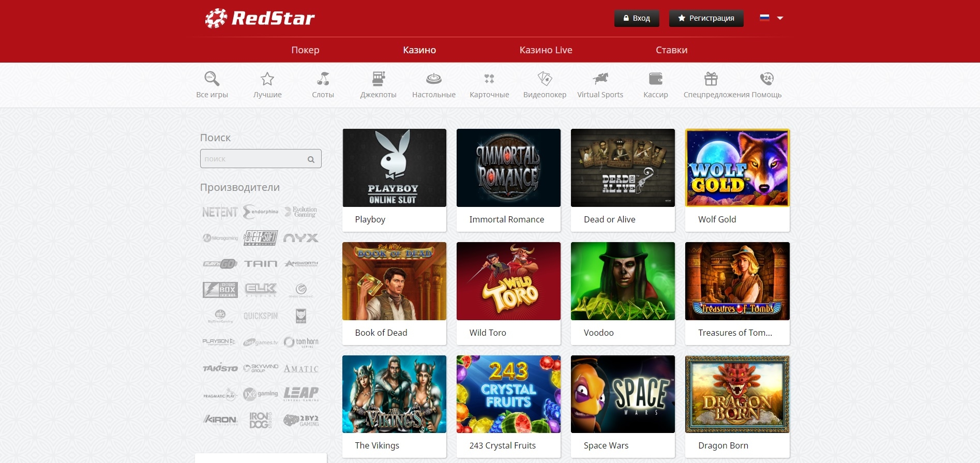Open The Vikings game thumbnail
Viewport: 980px width, 463px height.
pos(394,394)
